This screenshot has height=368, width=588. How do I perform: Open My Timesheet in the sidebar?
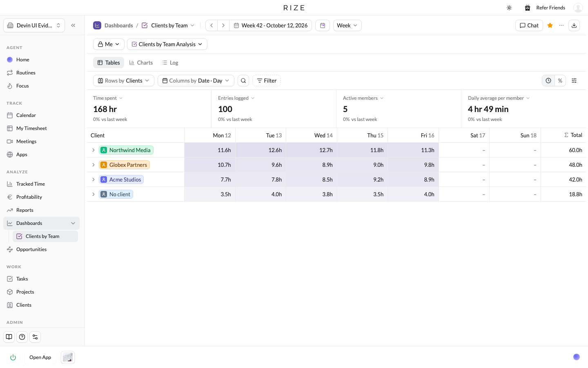tap(42, 128)
